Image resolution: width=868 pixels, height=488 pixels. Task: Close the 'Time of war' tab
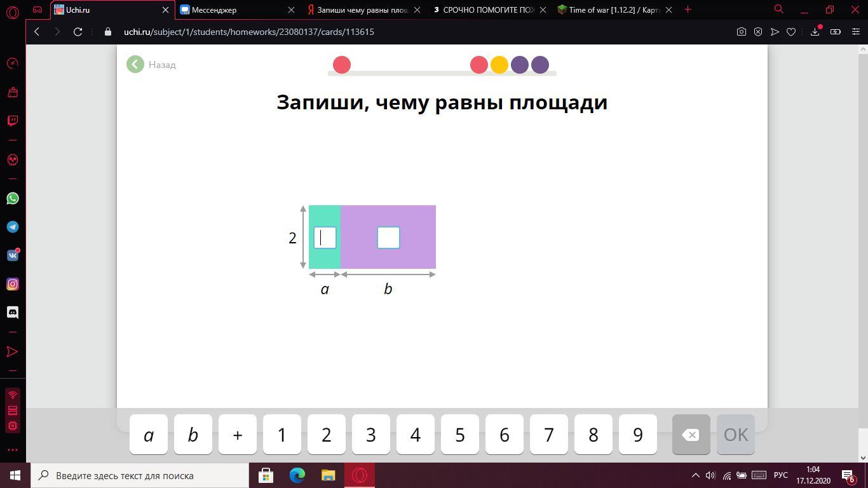coord(668,10)
